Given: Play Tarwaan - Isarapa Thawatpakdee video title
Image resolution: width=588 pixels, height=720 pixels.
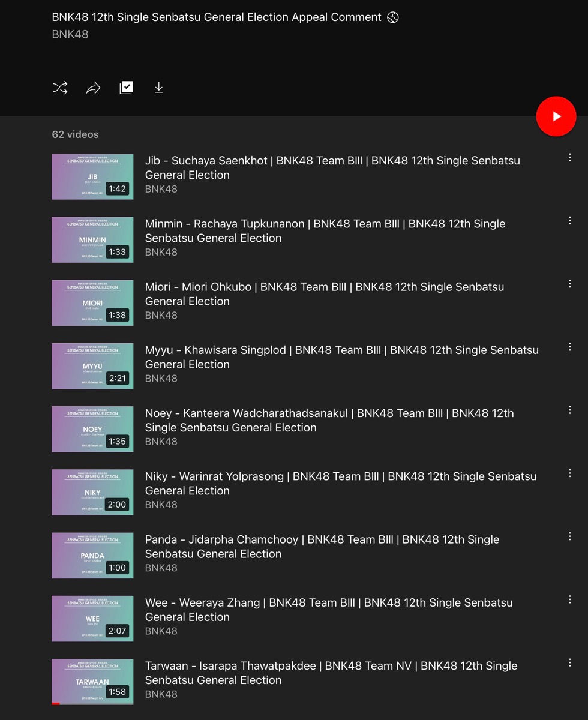Looking at the screenshot, I should click(x=331, y=673).
